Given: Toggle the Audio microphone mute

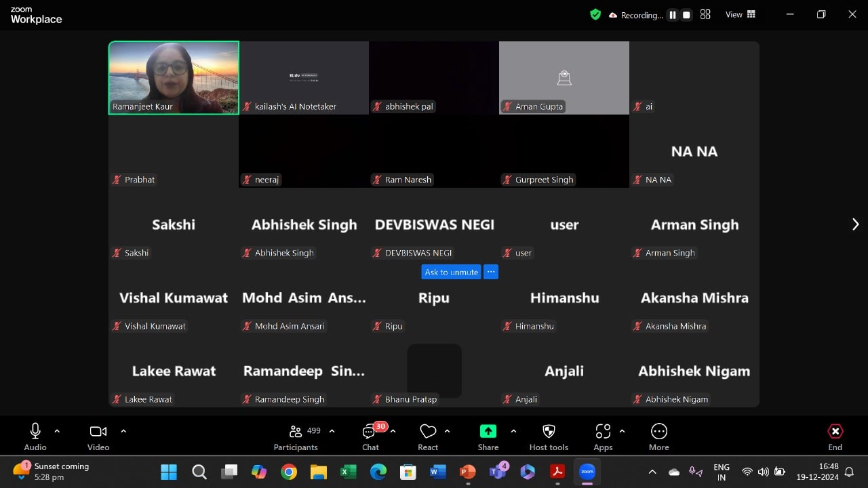Looking at the screenshot, I should (35, 431).
